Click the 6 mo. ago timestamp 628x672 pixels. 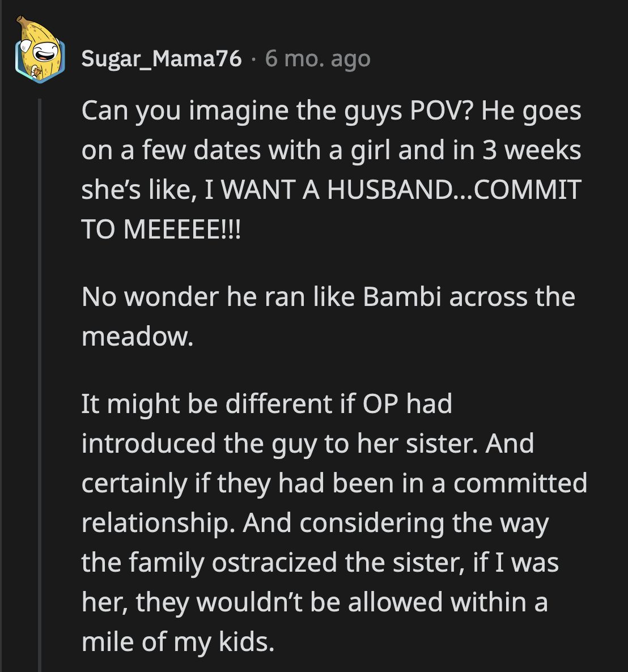coord(317,58)
